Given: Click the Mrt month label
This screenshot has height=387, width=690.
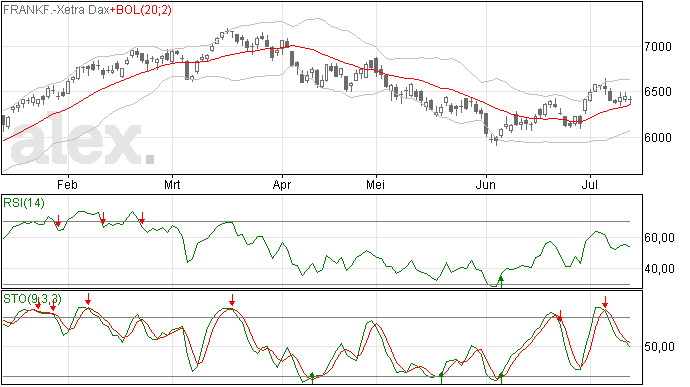Looking at the screenshot, I should point(172,184).
